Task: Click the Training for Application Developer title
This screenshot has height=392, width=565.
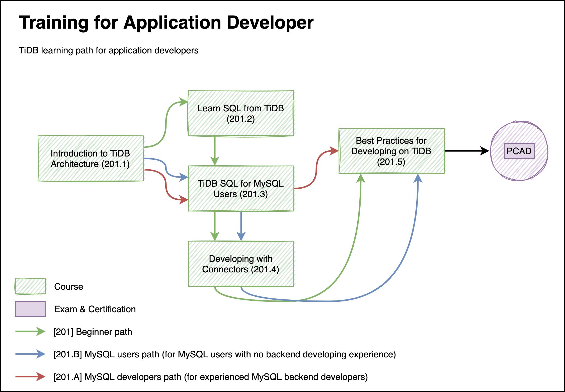Action: pos(166,23)
